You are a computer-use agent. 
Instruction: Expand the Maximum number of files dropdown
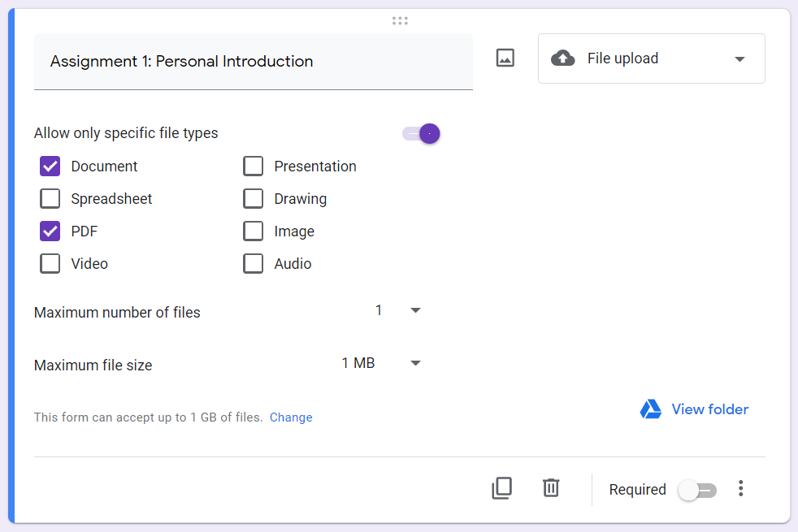(x=398, y=310)
